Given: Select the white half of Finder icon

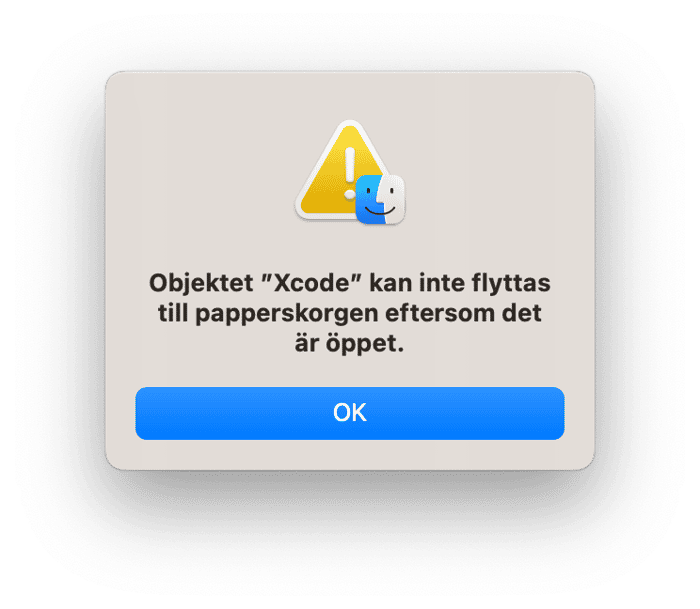Looking at the screenshot, I should tap(393, 200).
